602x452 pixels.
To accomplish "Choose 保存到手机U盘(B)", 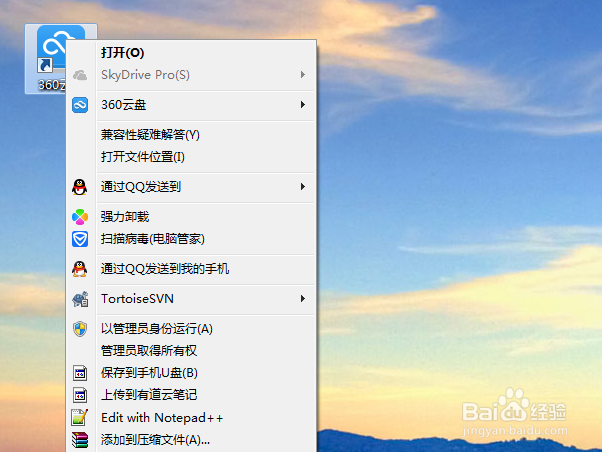I will pos(191,373).
